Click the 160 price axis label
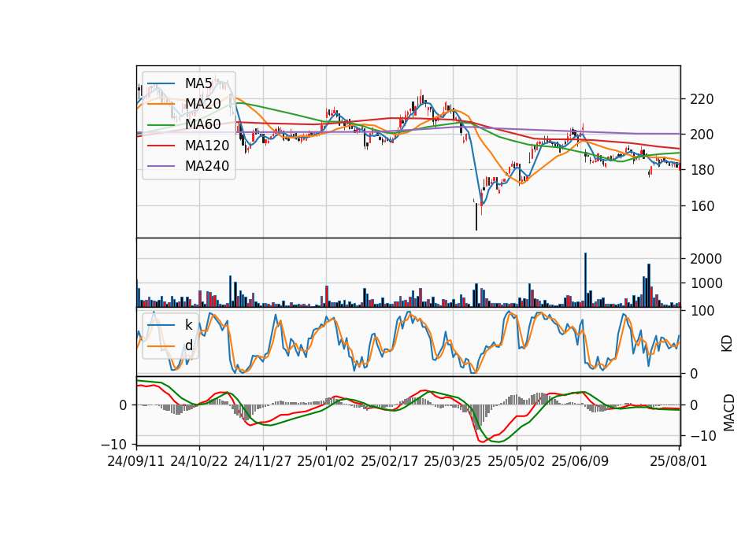Image resolution: width=756 pixels, height=543 pixels. click(702, 205)
